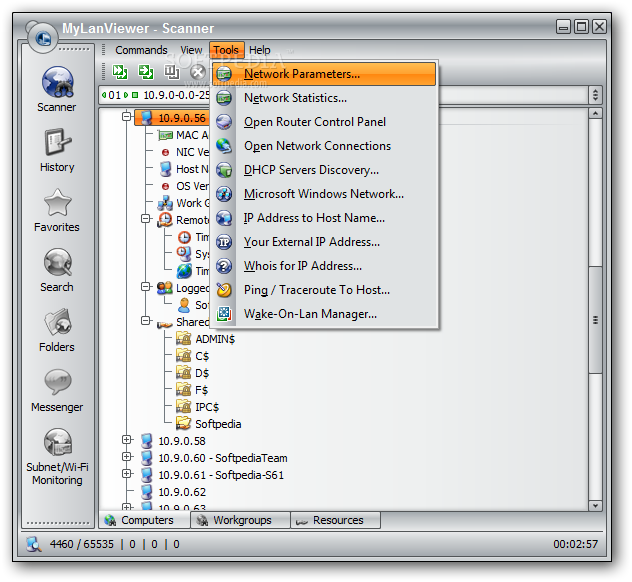Screen dimensions: 632x582
Task: Select Whois for IP Address...
Action: coord(324,266)
